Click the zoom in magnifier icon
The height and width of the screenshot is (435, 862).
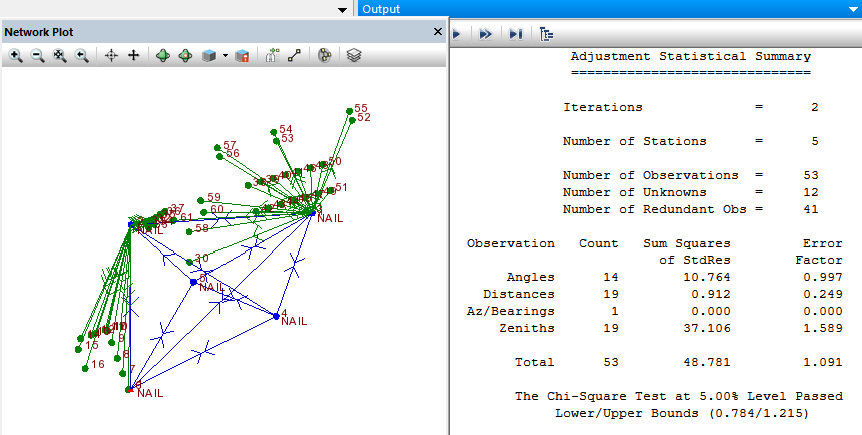15,56
